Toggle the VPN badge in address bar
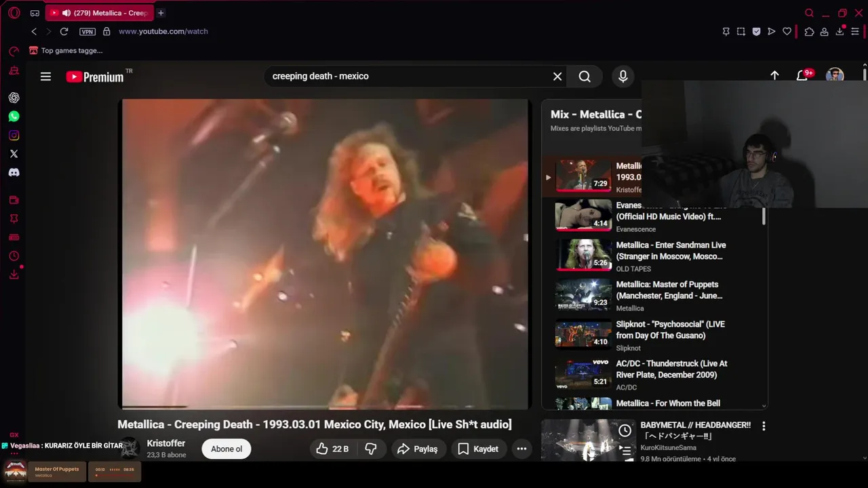 (x=87, y=32)
